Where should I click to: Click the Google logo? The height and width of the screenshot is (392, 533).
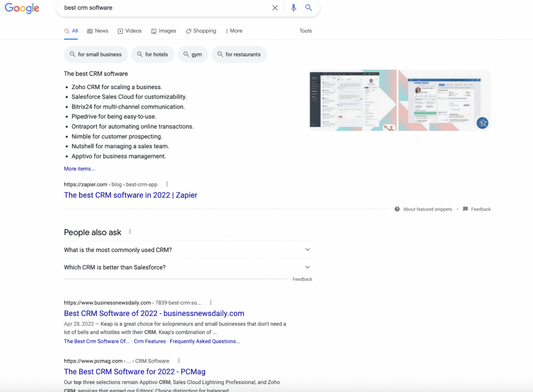tap(22, 8)
